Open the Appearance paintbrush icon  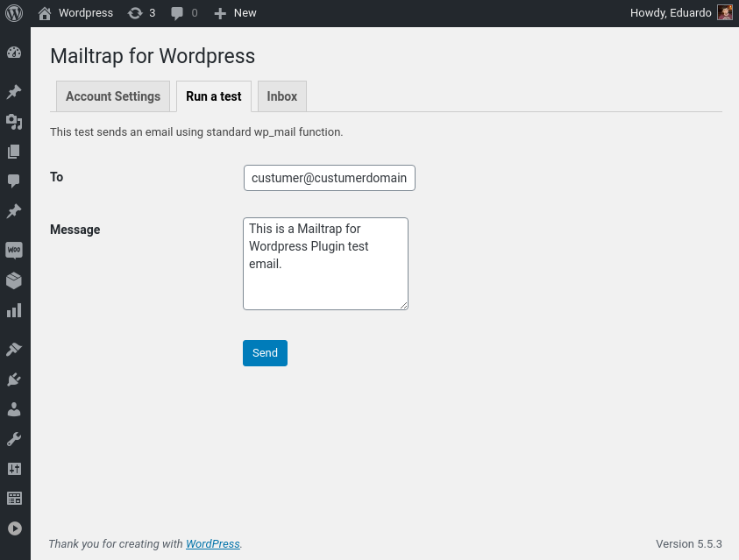point(14,350)
